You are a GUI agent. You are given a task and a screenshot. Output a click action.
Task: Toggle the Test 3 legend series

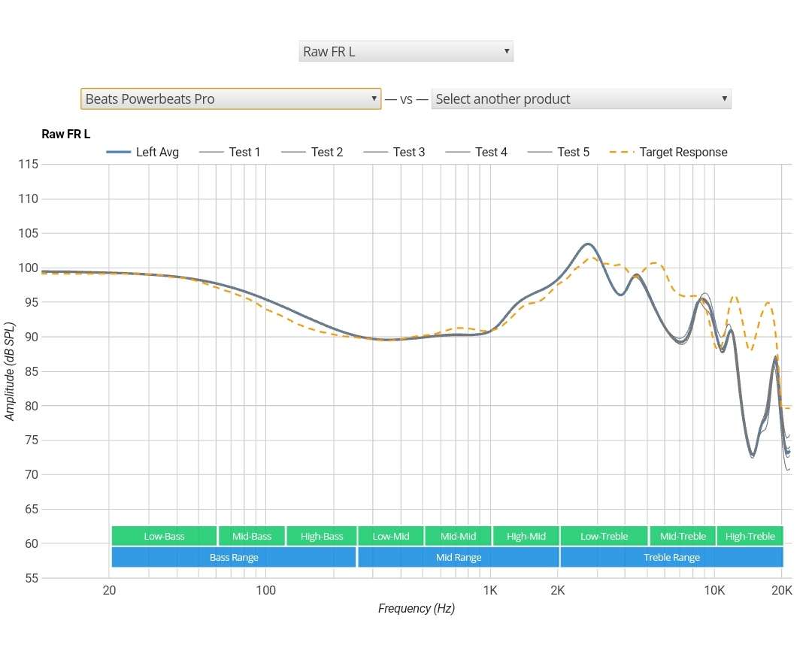394,152
